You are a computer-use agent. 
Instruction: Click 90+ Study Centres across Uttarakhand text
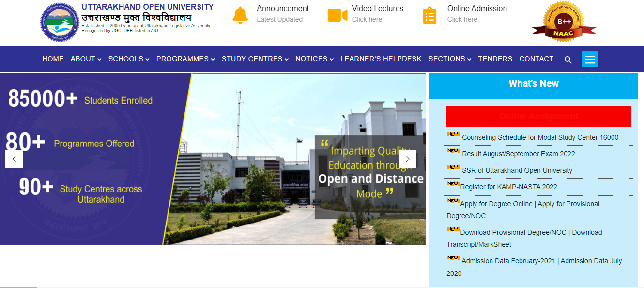click(81, 190)
